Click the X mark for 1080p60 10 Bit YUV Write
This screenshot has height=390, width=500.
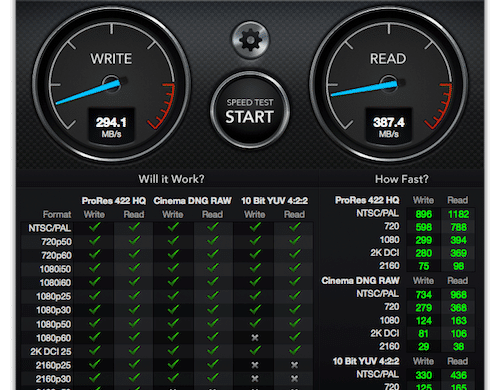(x=255, y=338)
